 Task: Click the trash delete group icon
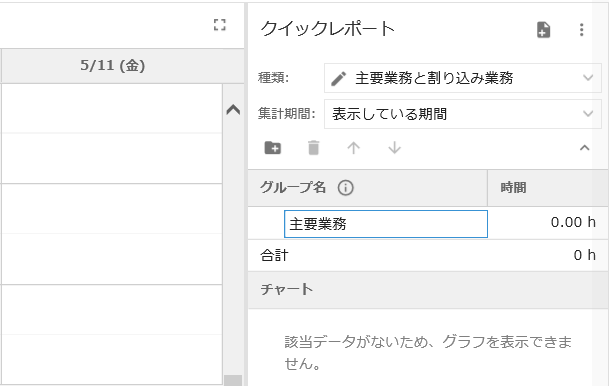click(313, 148)
